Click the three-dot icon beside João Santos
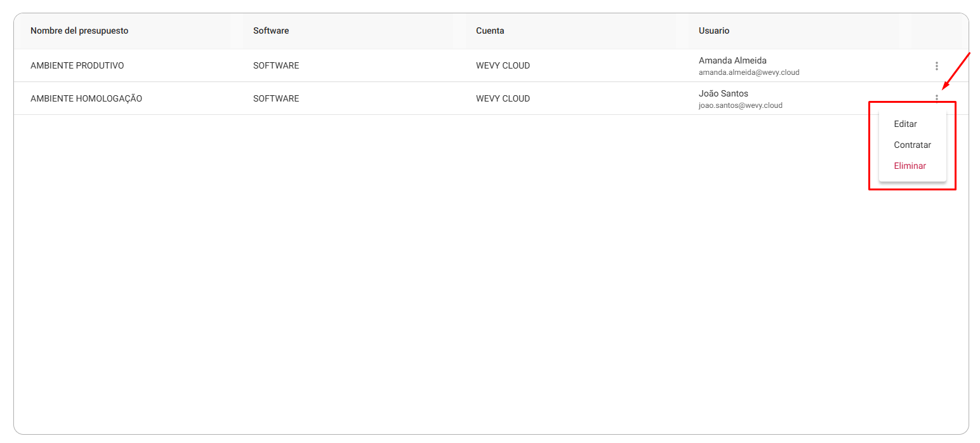This screenshot has width=980, height=443. [x=936, y=98]
